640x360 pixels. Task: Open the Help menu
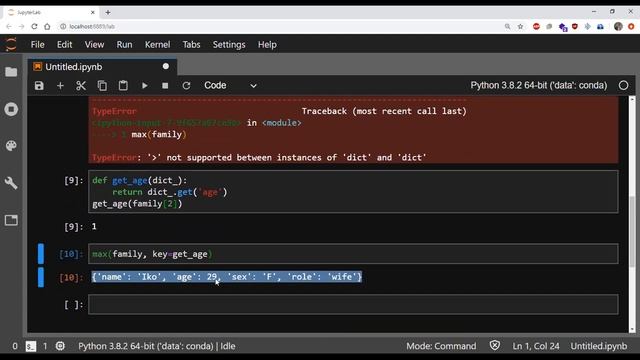[x=267, y=44]
